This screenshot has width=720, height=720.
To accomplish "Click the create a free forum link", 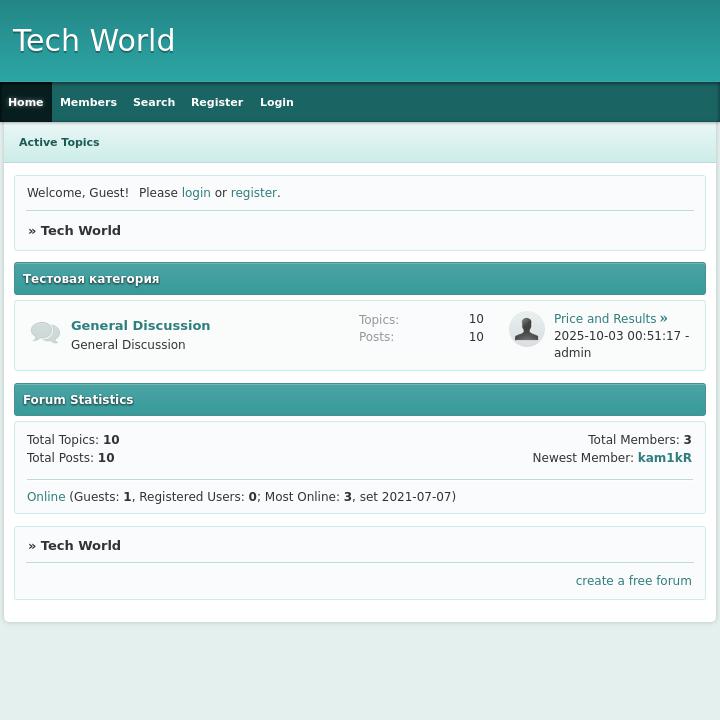I will [633, 581].
